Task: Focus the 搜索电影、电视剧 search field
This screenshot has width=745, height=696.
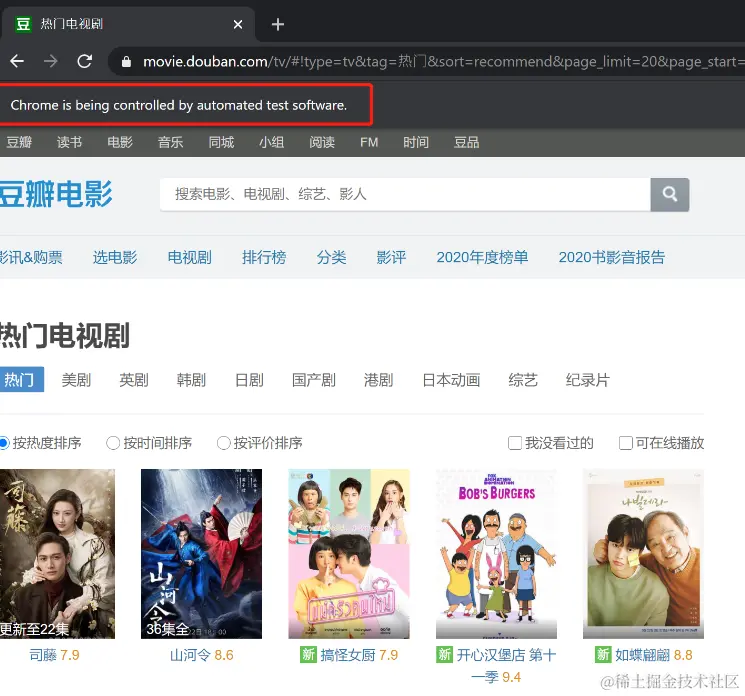Action: point(405,194)
